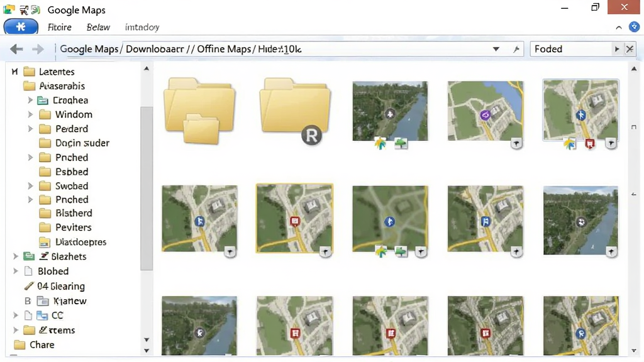Select Offine Maps in the address path

pos(224,49)
